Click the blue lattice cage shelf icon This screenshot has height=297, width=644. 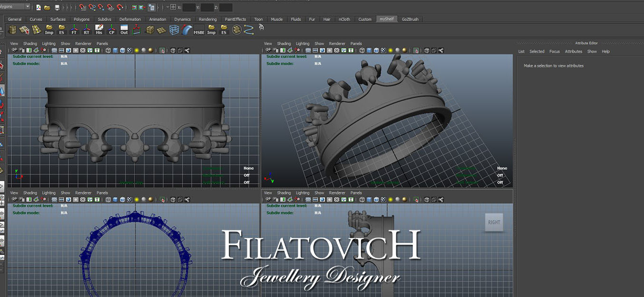tap(174, 30)
